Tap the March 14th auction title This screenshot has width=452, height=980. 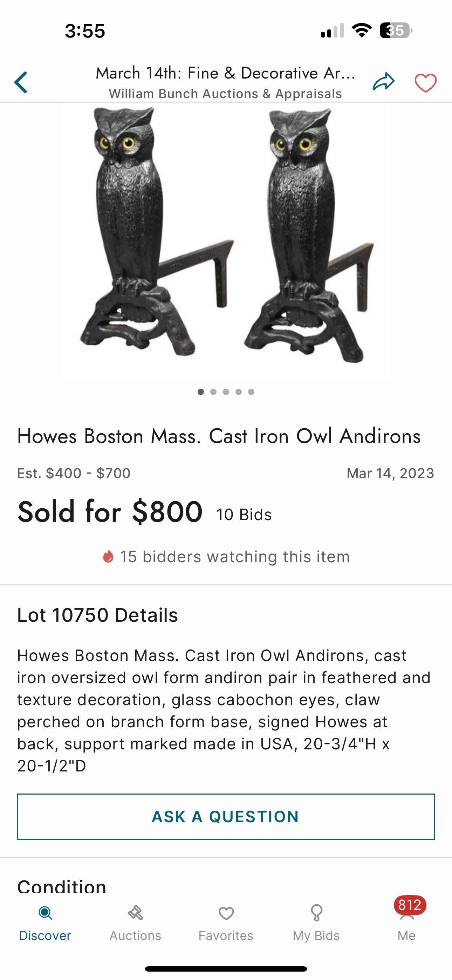coord(225,73)
